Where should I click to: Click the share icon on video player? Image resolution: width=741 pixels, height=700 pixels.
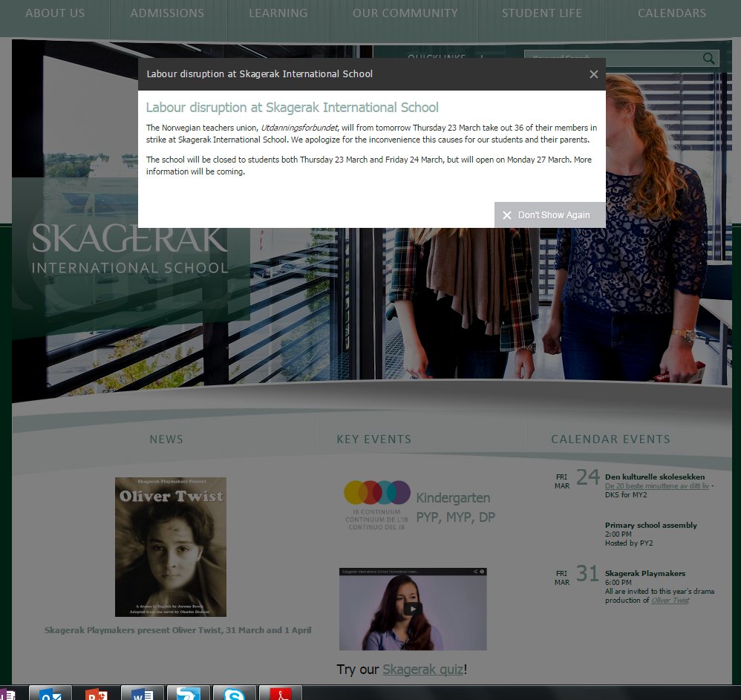point(475,572)
